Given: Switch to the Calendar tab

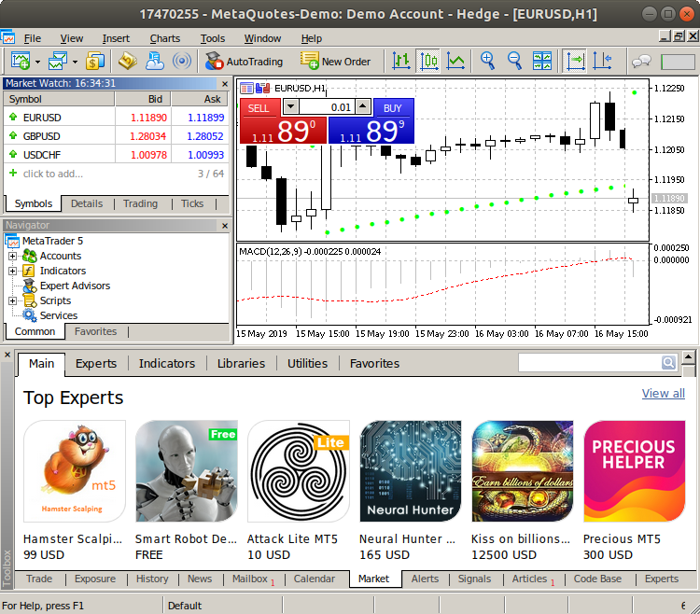Looking at the screenshot, I should click(x=314, y=579).
